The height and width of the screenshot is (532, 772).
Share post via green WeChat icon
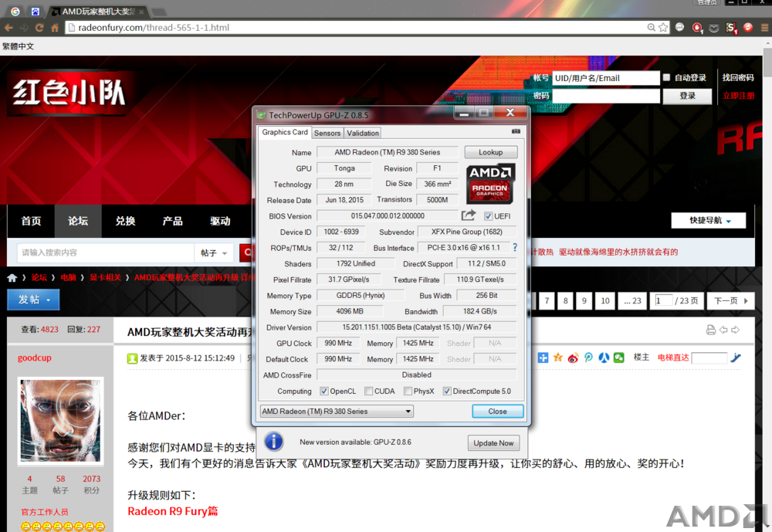tap(619, 357)
